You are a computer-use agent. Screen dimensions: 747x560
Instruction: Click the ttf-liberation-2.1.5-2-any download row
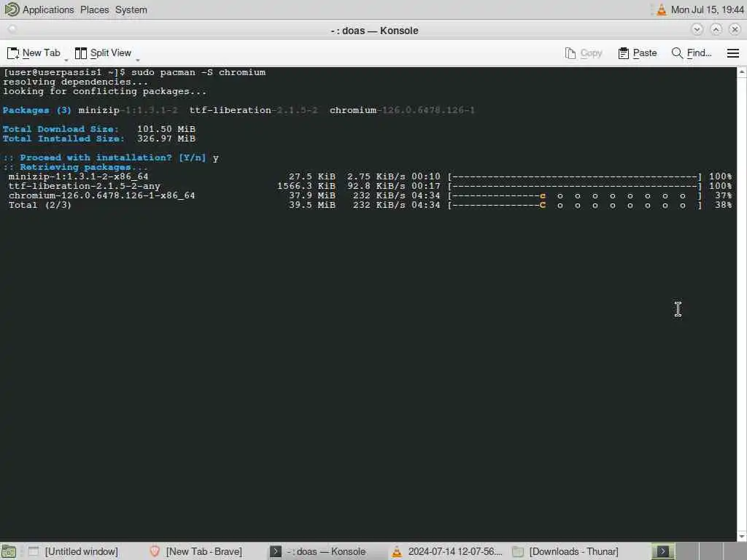point(370,186)
